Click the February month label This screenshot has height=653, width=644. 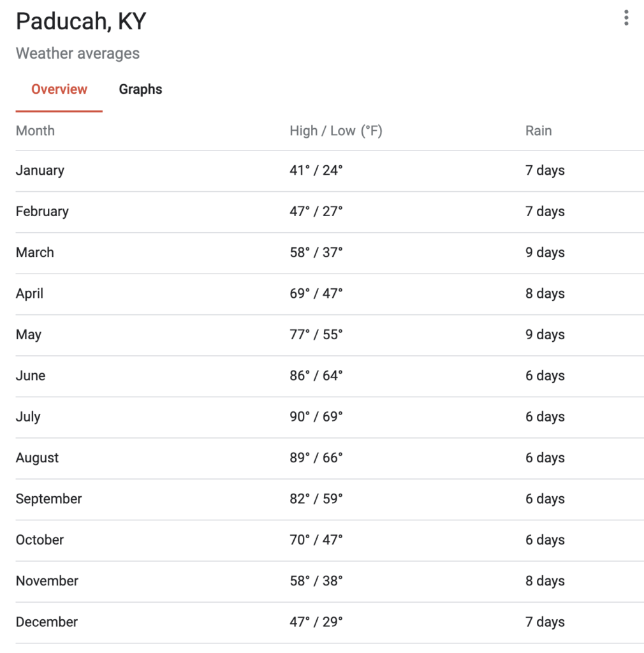coord(42,212)
